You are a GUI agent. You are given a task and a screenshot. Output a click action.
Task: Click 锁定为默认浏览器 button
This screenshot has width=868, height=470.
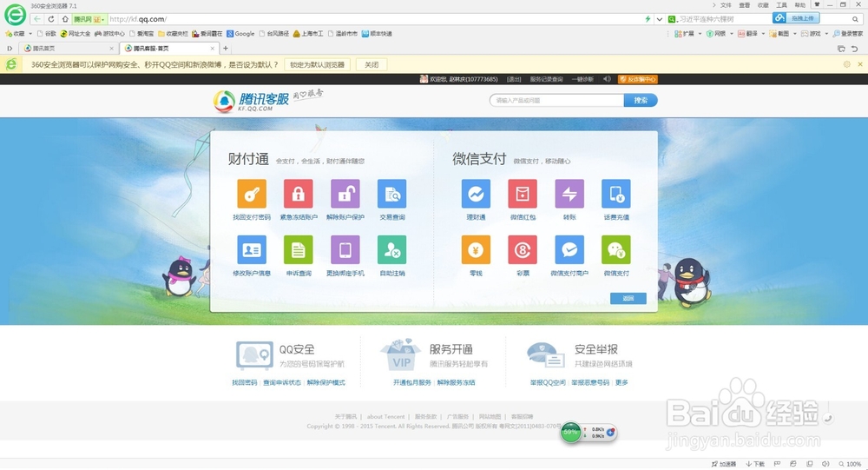[317, 65]
